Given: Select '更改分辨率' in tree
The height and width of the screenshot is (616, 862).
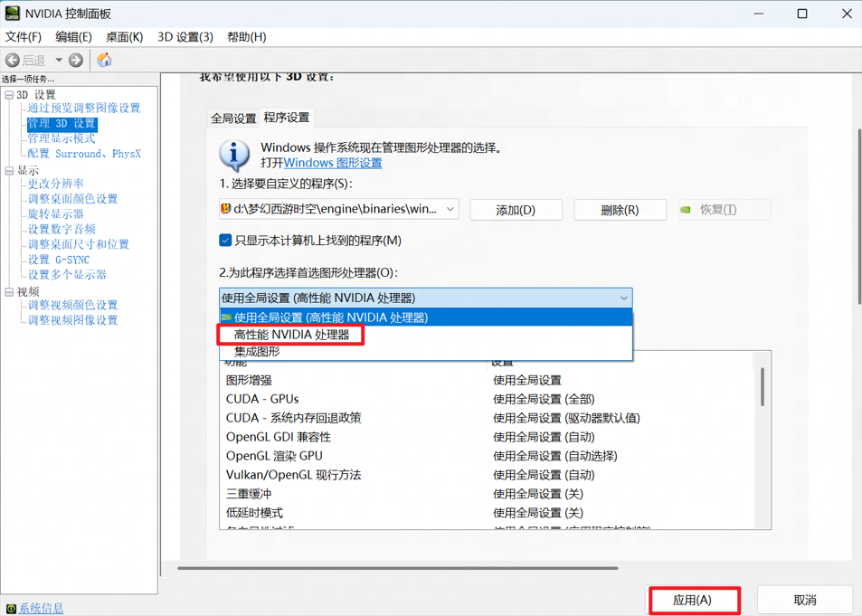Looking at the screenshot, I should 56,184.
